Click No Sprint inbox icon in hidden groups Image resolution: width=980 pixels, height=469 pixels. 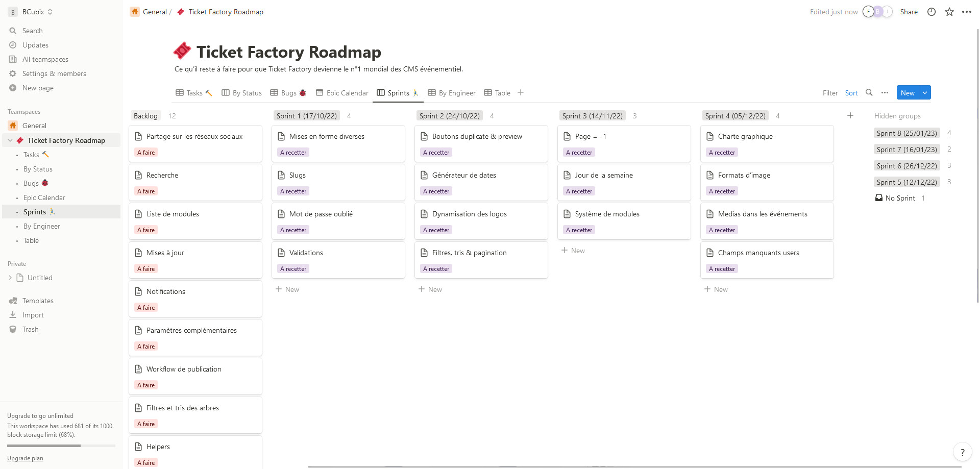click(879, 198)
